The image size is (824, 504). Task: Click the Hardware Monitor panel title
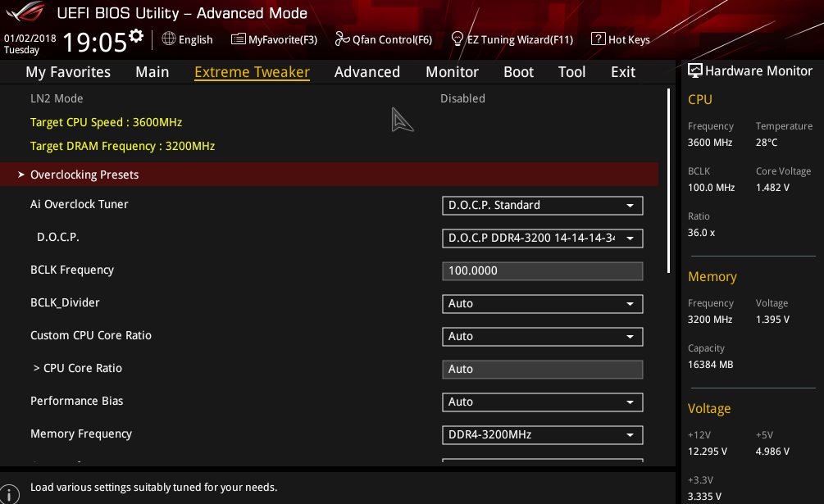point(758,70)
